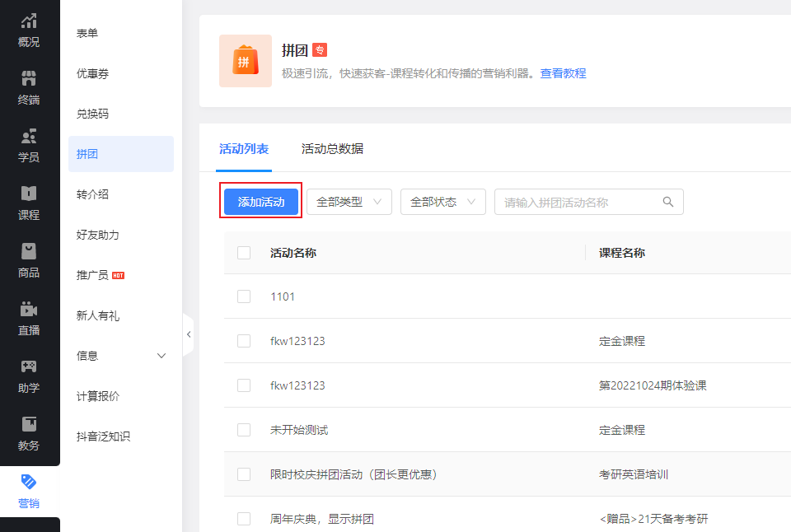
Task: Open the 直播 live broadcast icon
Action: (29, 309)
